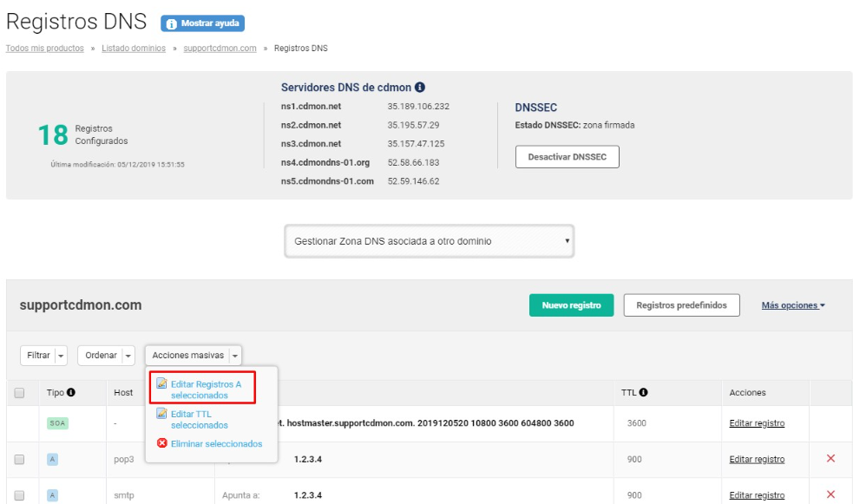Viewport: 853px width, 504px height.
Task: Check the checkbox for the smtp record
Action: 19,495
